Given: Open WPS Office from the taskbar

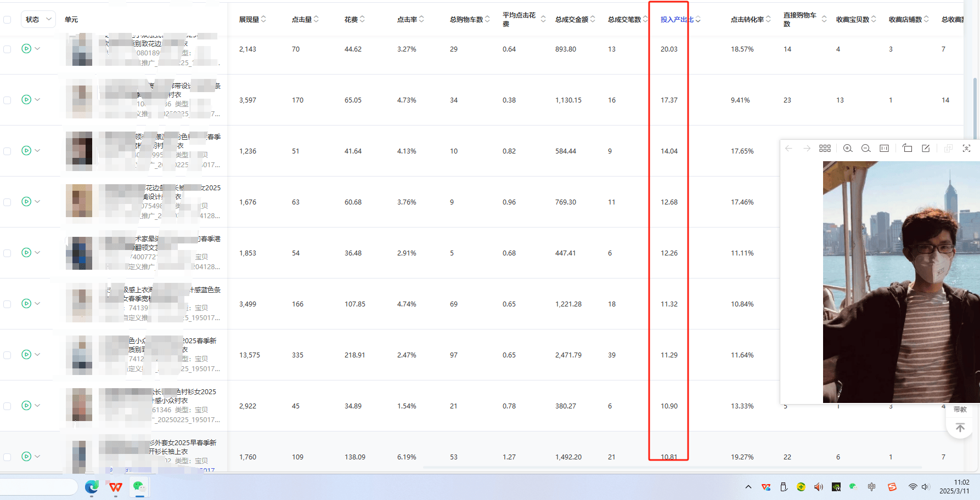Looking at the screenshot, I should point(116,487).
